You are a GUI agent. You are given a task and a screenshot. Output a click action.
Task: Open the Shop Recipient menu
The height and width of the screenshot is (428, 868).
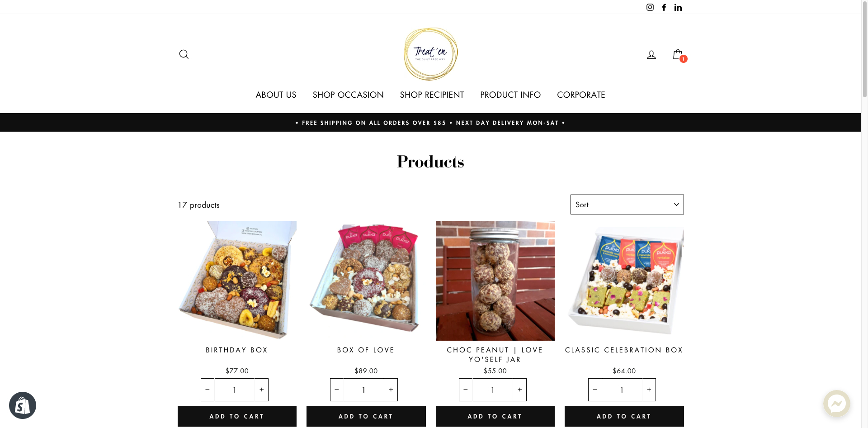click(432, 95)
